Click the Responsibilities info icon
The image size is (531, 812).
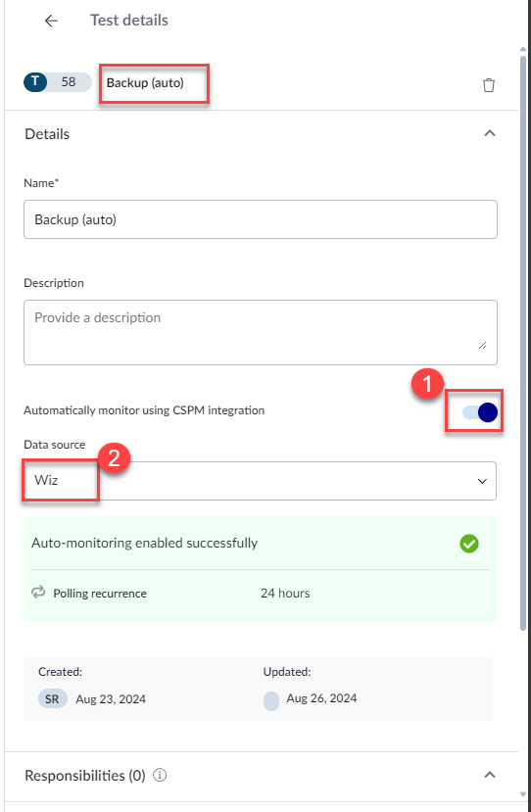tap(161, 775)
